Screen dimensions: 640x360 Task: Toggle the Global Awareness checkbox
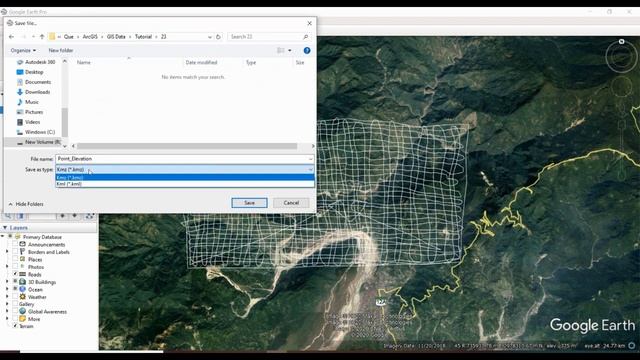(x=15, y=311)
